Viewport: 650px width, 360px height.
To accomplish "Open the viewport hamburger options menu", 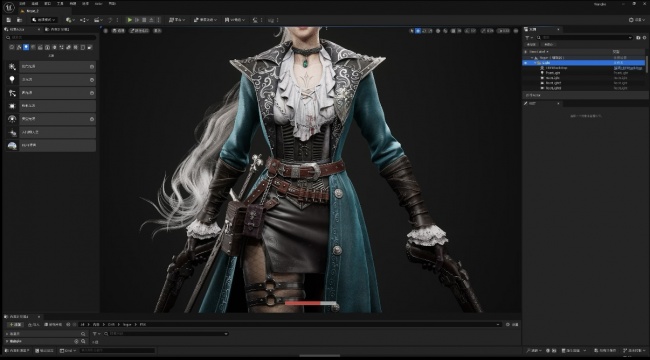I will click(106, 31).
